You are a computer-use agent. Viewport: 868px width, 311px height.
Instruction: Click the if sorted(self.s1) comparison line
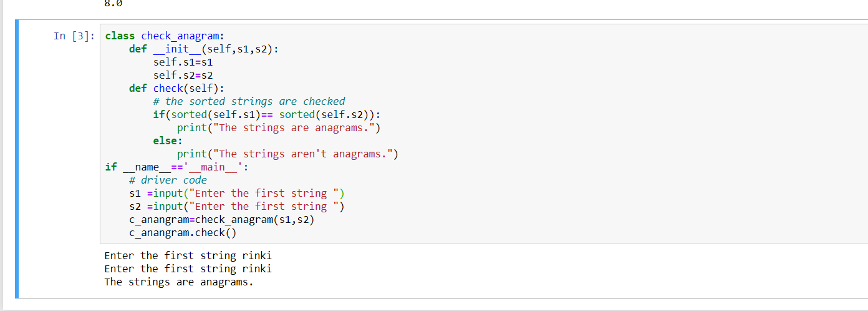pos(267,114)
